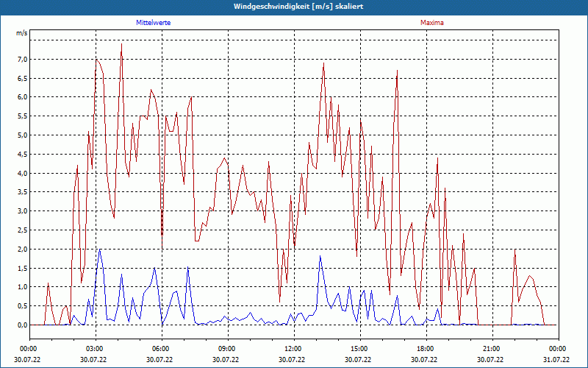Screen dimensions: 588x368
Task: Click the m/s unit label
Action: click(x=22, y=33)
